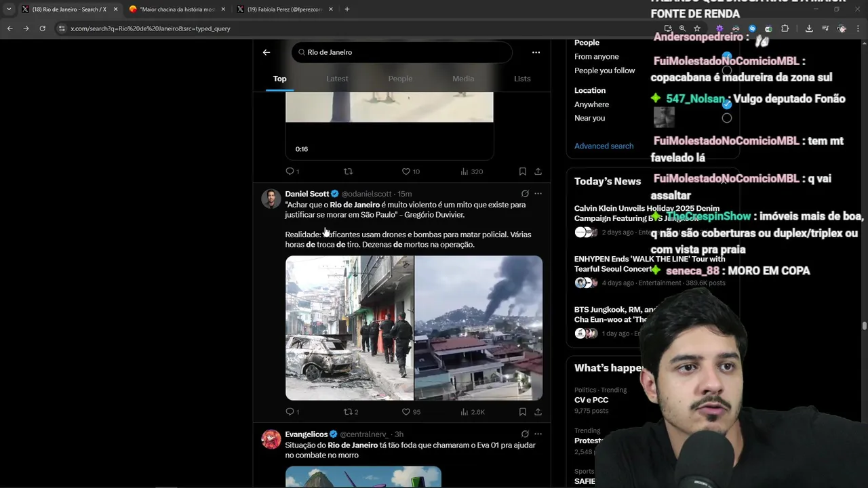
Task: Repost Daniel Scott's post
Action: [351, 412]
